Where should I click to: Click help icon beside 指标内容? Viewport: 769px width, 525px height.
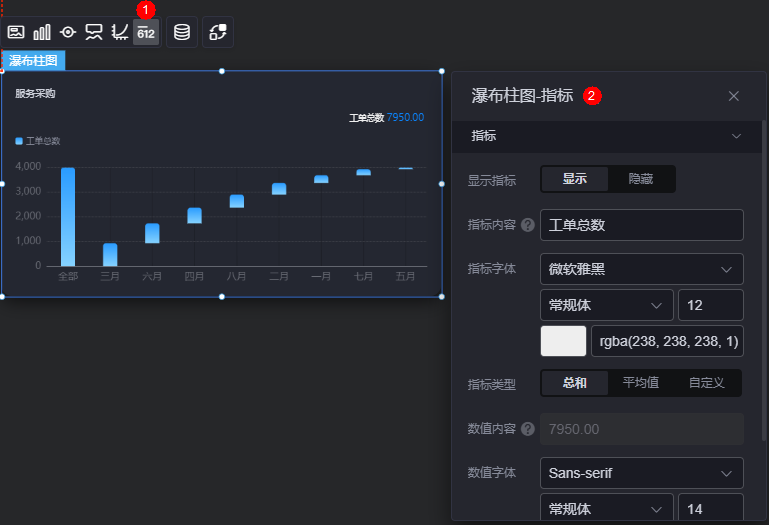pos(528,225)
